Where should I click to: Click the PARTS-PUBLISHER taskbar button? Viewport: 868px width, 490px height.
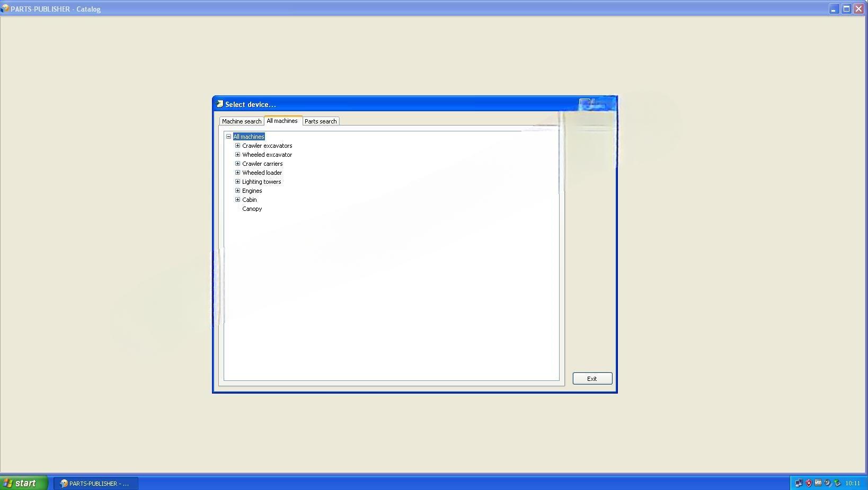[x=95, y=483]
